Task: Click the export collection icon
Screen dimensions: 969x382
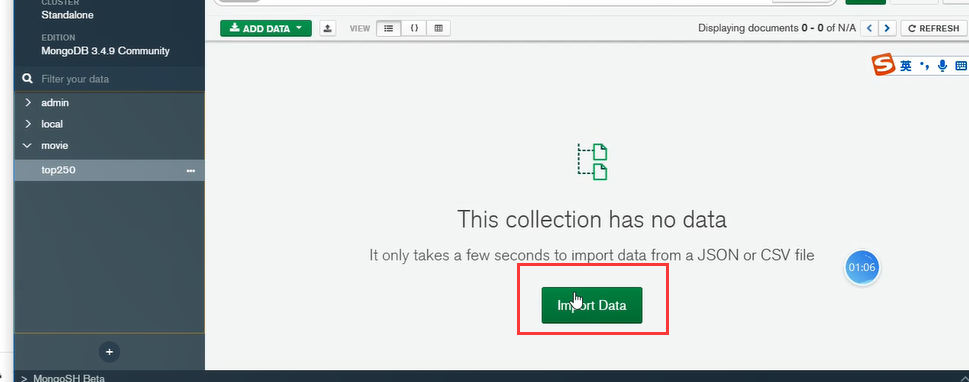Action: 328,28
